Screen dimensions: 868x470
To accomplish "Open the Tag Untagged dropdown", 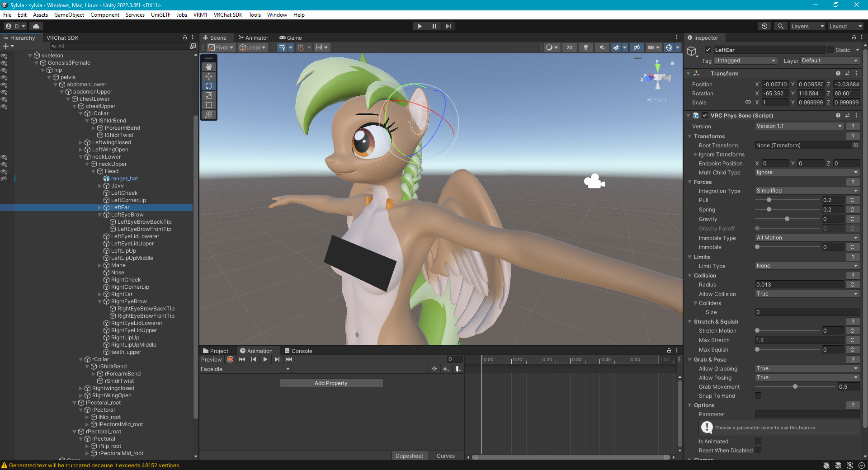I will 745,61.
